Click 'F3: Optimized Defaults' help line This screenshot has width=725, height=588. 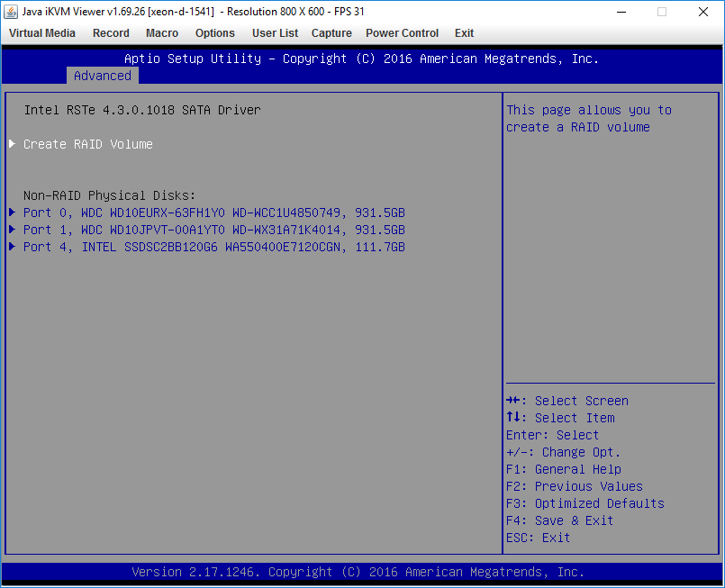585,503
